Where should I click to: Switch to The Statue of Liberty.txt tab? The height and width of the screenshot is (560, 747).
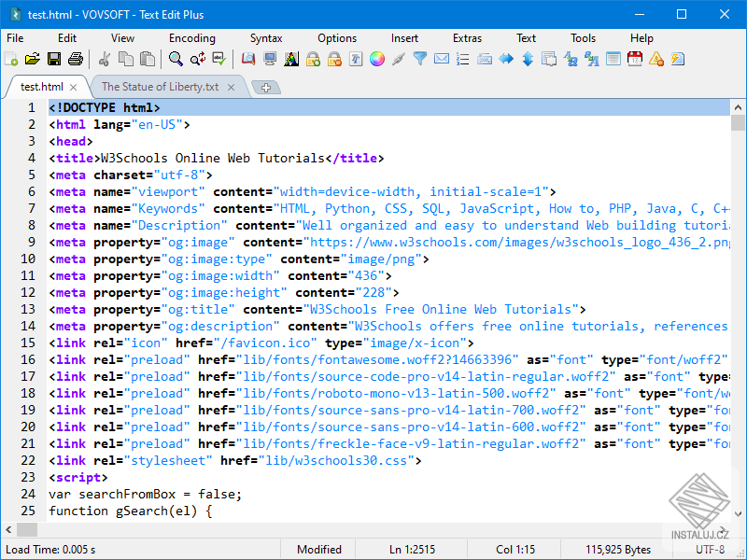(x=160, y=87)
